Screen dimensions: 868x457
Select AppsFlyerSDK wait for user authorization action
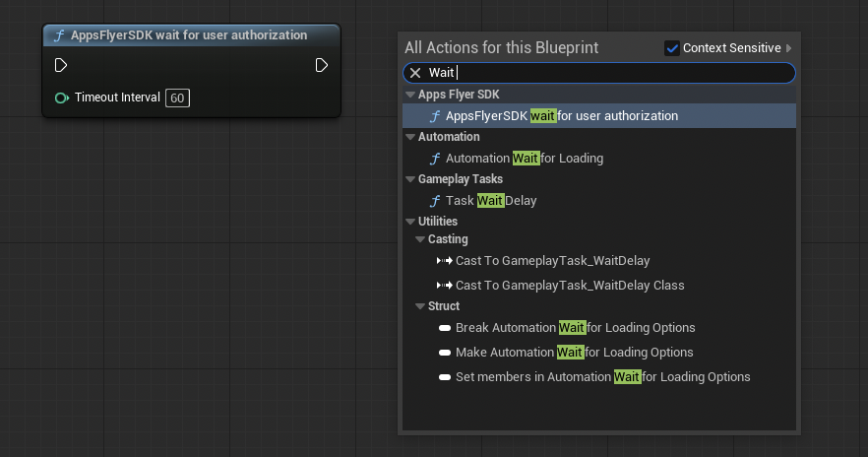(x=599, y=116)
